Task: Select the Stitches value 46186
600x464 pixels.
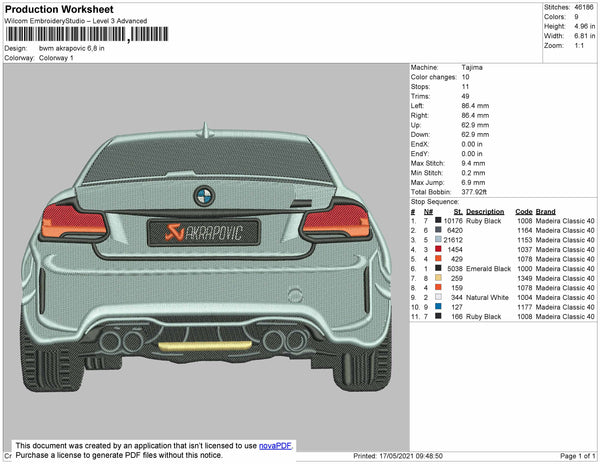Action: click(584, 7)
